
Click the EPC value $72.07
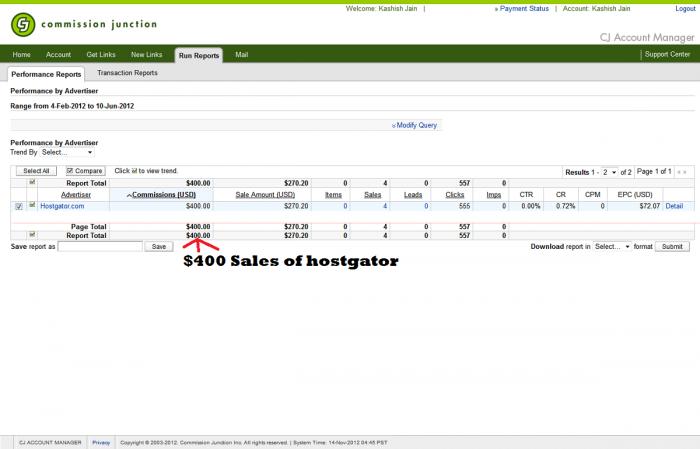(x=650, y=206)
